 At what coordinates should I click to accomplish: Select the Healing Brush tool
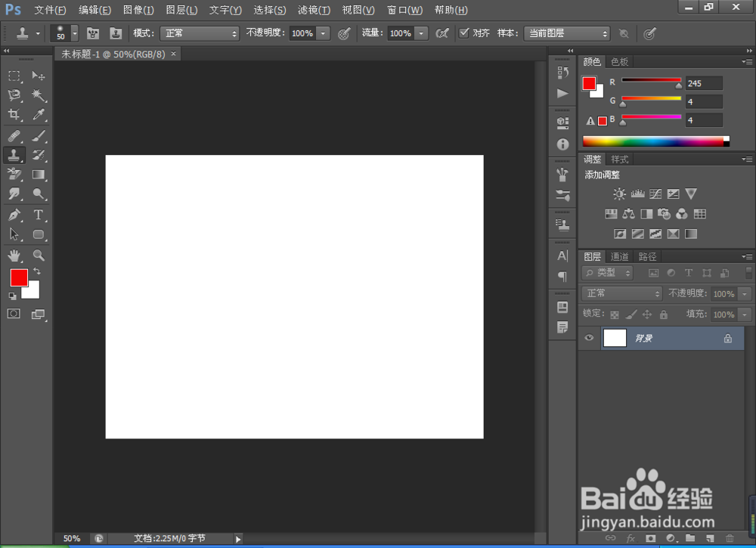click(14, 136)
